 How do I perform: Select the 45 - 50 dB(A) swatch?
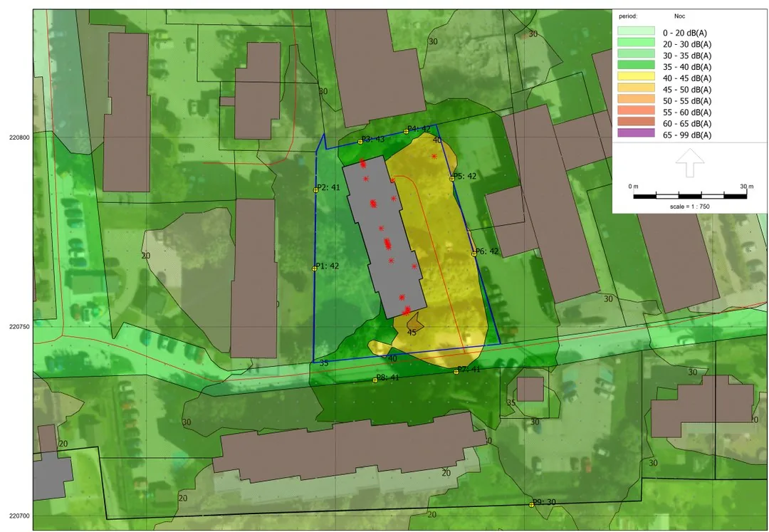[636, 88]
